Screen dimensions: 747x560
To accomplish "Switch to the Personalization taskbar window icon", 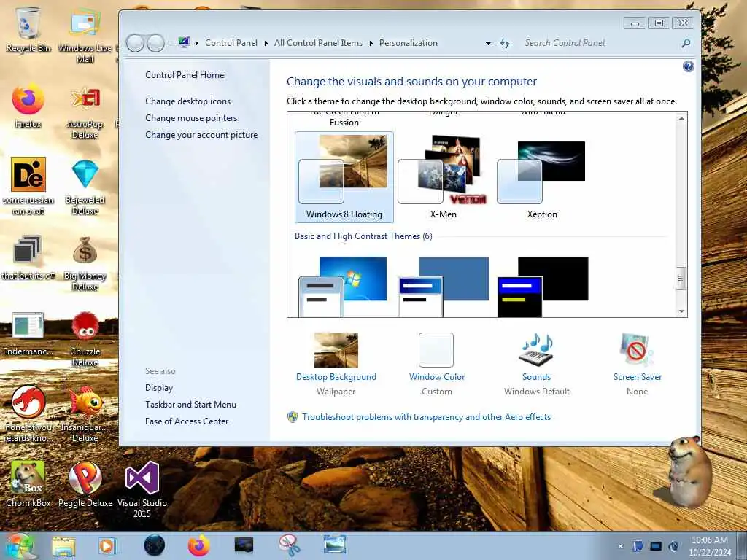I will (x=334, y=545).
